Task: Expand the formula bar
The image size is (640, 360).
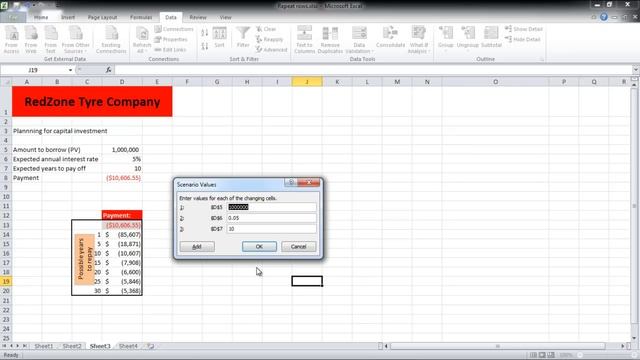Action: [x=636, y=70]
